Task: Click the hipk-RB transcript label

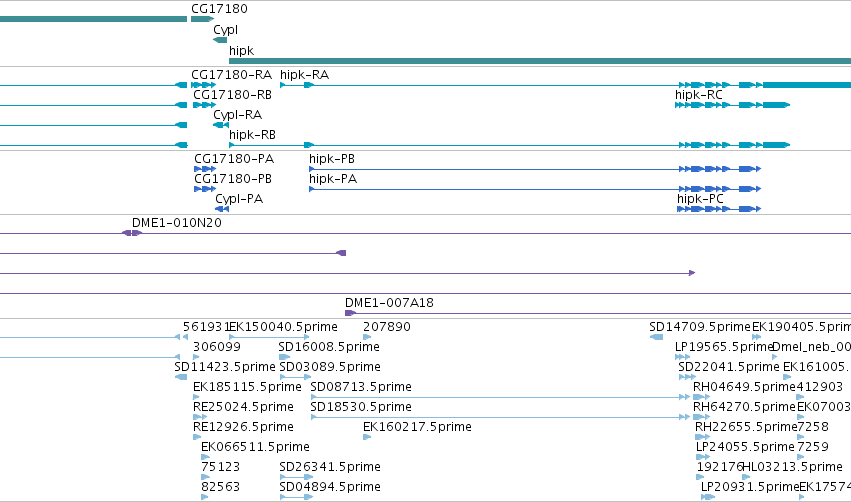Action: (x=252, y=135)
